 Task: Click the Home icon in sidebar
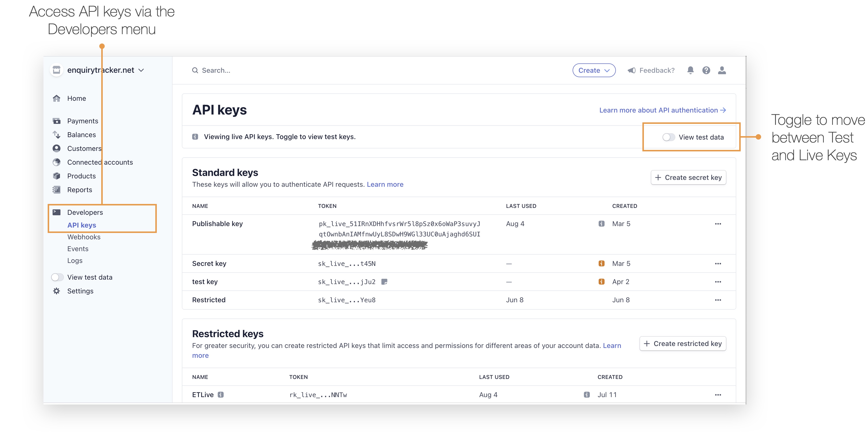[57, 98]
